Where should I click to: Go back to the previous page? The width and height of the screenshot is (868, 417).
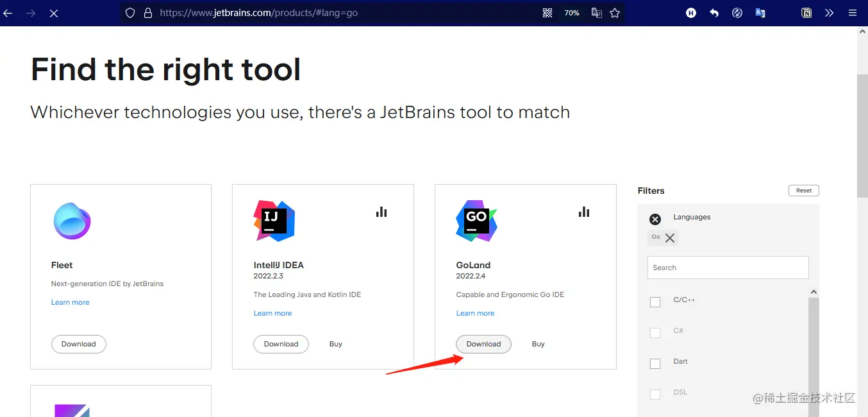pos(8,13)
